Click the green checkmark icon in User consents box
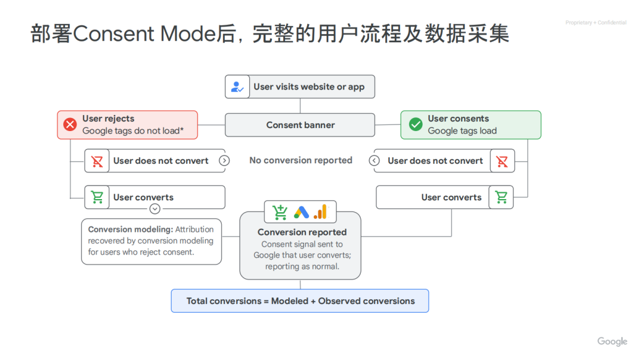644x348 pixels. tap(416, 125)
